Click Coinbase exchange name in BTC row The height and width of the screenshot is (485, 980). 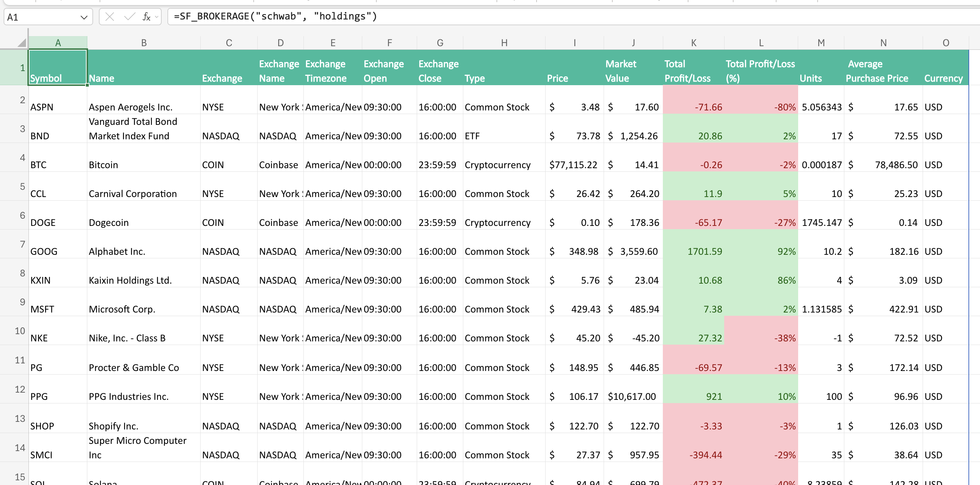click(280, 157)
